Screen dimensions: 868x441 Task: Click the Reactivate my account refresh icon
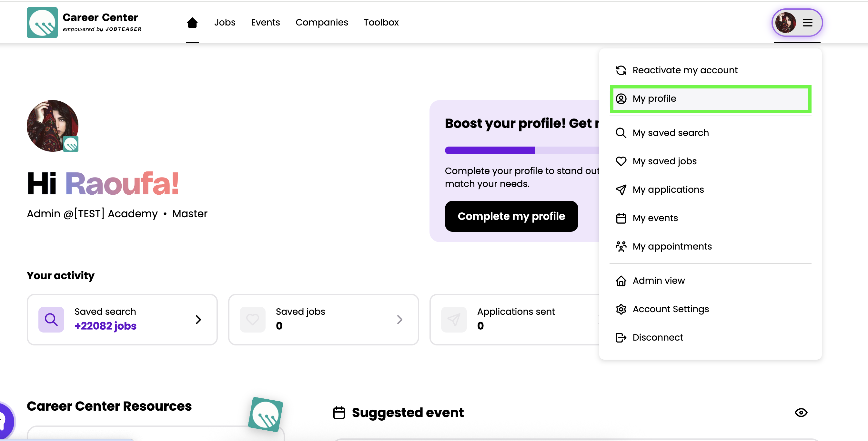[621, 70]
